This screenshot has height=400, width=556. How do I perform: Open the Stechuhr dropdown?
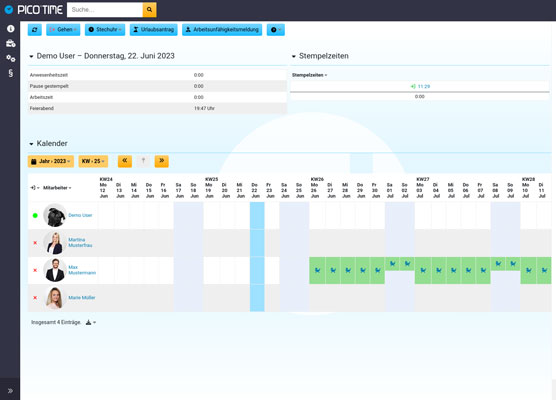coord(105,30)
